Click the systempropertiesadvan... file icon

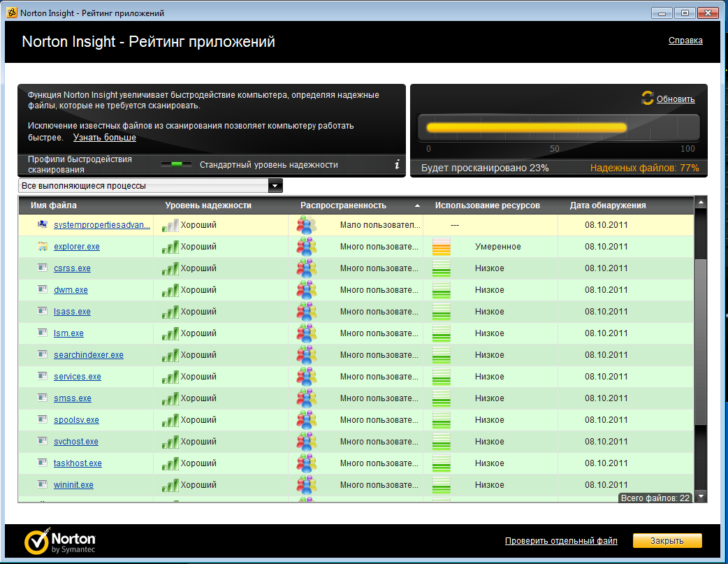click(x=43, y=224)
